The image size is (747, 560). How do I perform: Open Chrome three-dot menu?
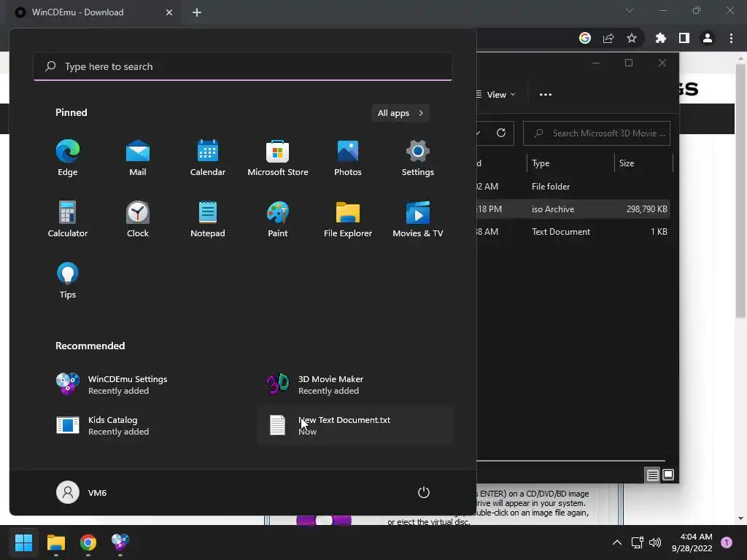(x=731, y=38)
